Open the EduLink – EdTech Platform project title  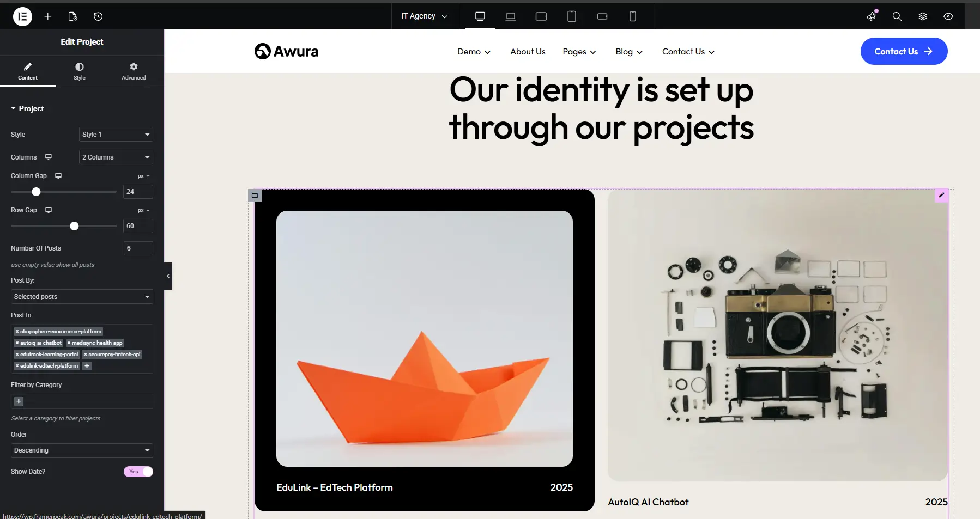[334, 487]
